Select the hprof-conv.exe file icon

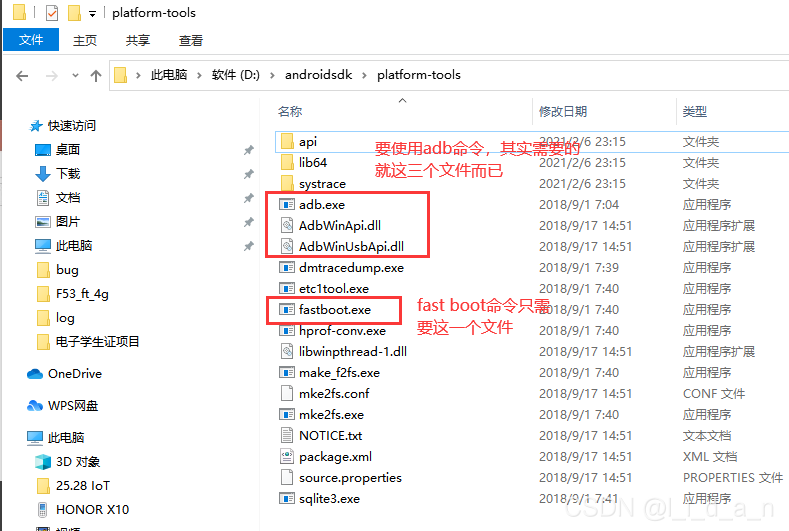point(287,331)
